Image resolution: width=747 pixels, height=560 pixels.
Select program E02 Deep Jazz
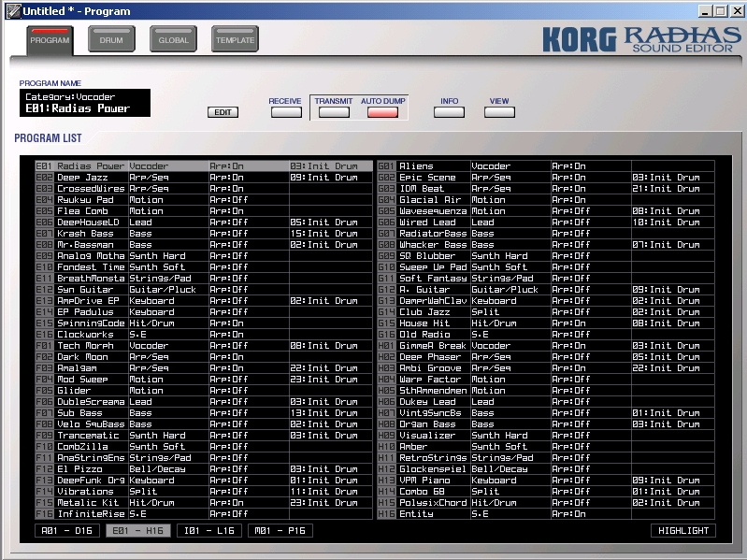point(204,177)
